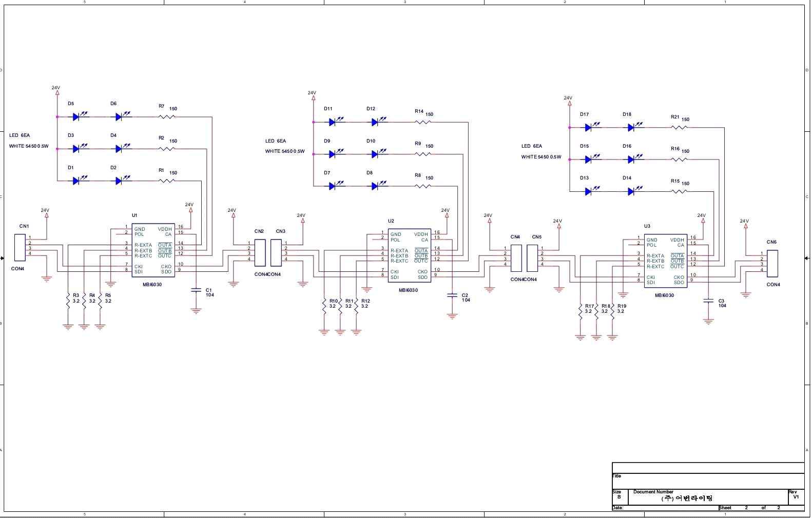
Task: Click the GND pin label on U3
Action: coord(652,240)
